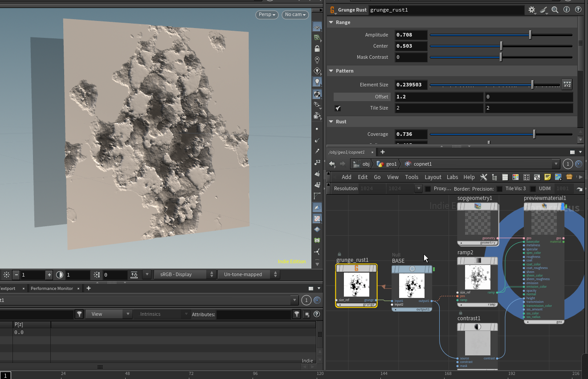Open the sRGB - Display dropdown
Viewport: 588px width, 379px height.
(185, 275)
